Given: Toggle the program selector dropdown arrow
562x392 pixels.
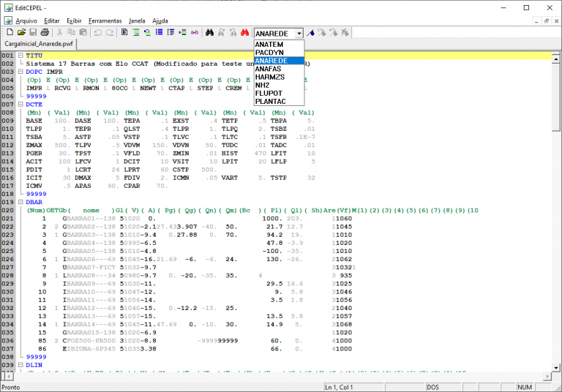Looking at the screenshot, I should pyautogui.click(x=299, y=34).
